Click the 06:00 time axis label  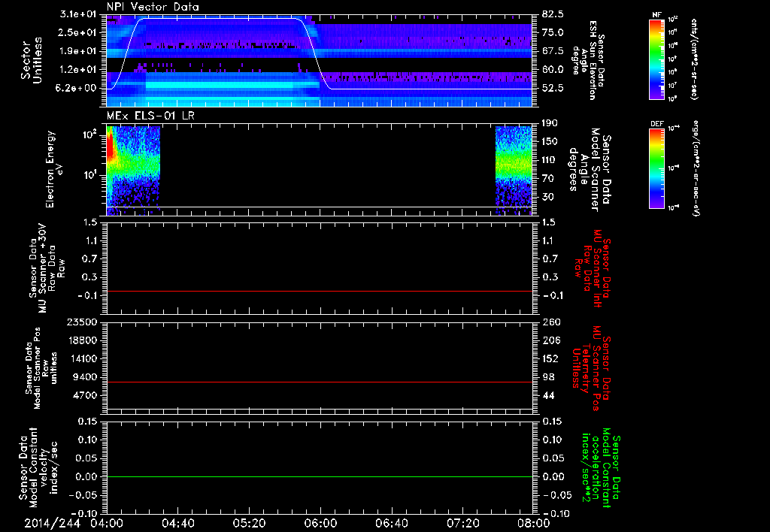coord(320,523)
